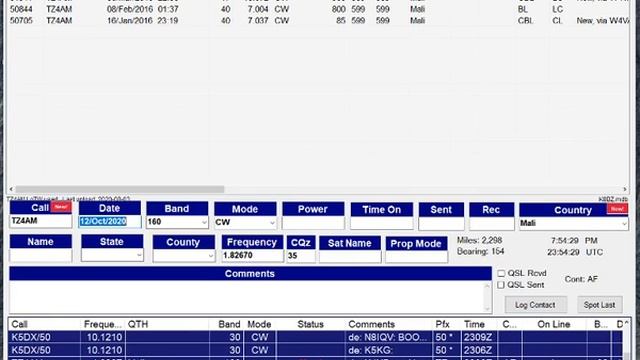
Task: Click the Power input field
Action: tap(313, 222)
